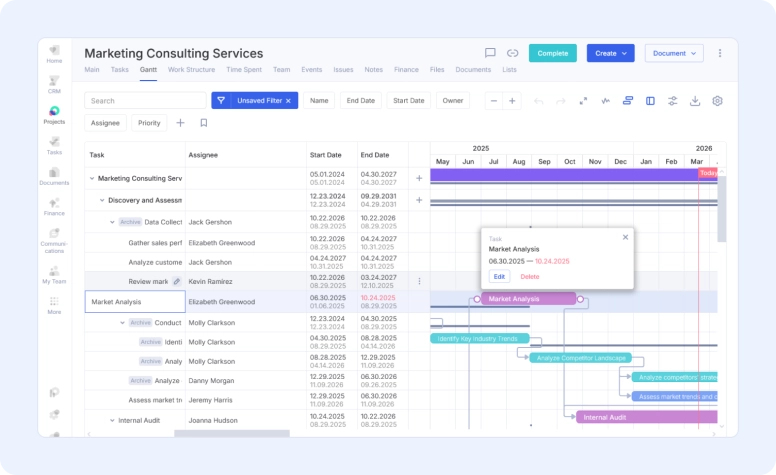Viewport: 776px width, 475px height.
Task: Add subtask to Discovery and Assessment row
Action: pos(419,200)
